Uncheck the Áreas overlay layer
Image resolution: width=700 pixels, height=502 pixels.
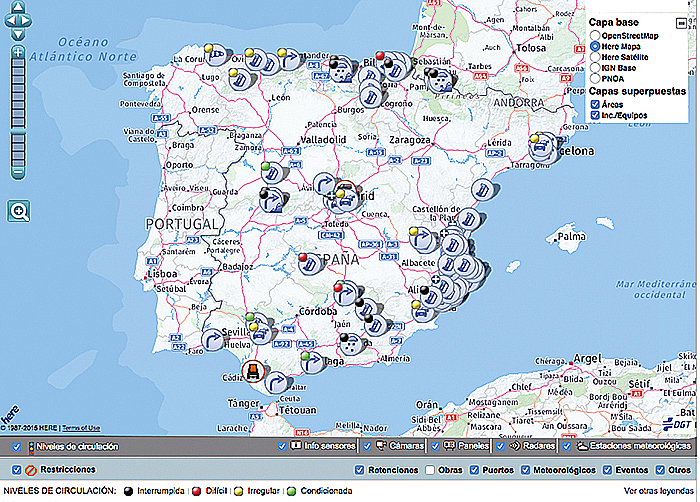(595, 103)
